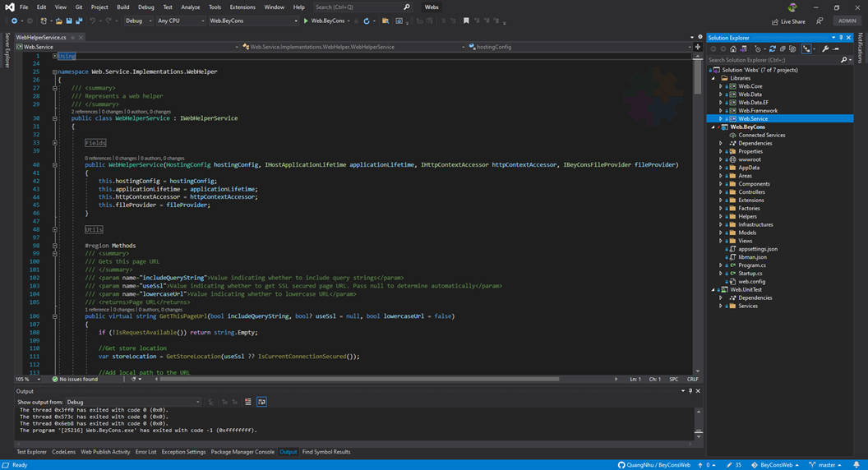Expand the Utils region at line 48
The image size is (868, 470).
55,229
